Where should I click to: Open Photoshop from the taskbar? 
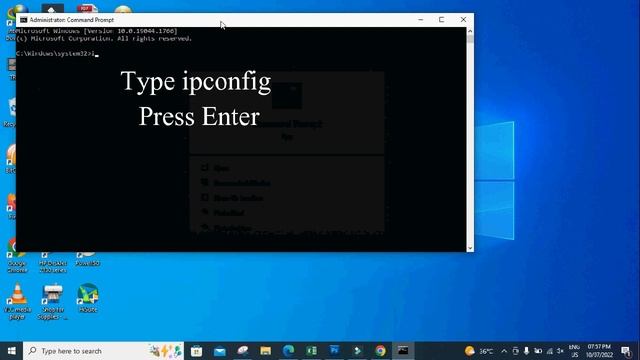[334, 351]
